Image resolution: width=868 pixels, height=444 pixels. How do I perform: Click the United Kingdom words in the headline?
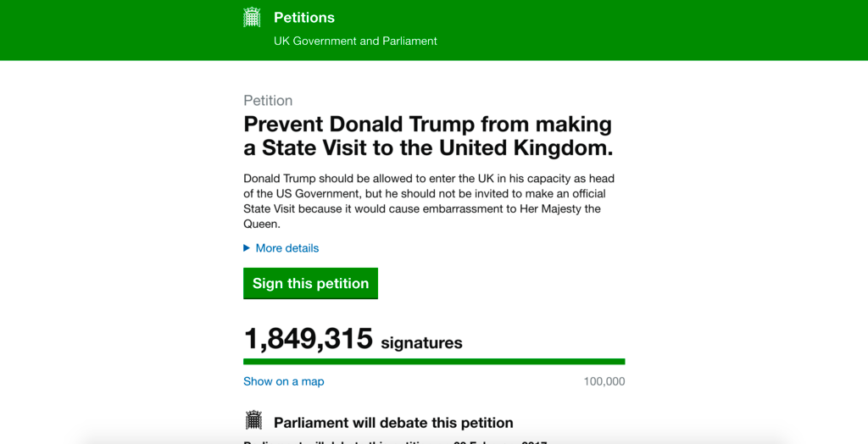pyautogui.click(x=526, y=148)
